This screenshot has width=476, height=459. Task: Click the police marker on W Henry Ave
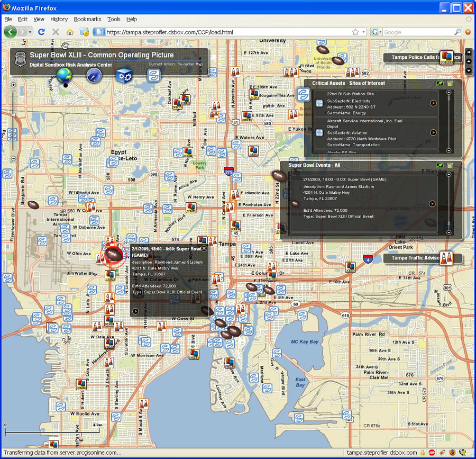pyautogui.click(x=191, y=208)
